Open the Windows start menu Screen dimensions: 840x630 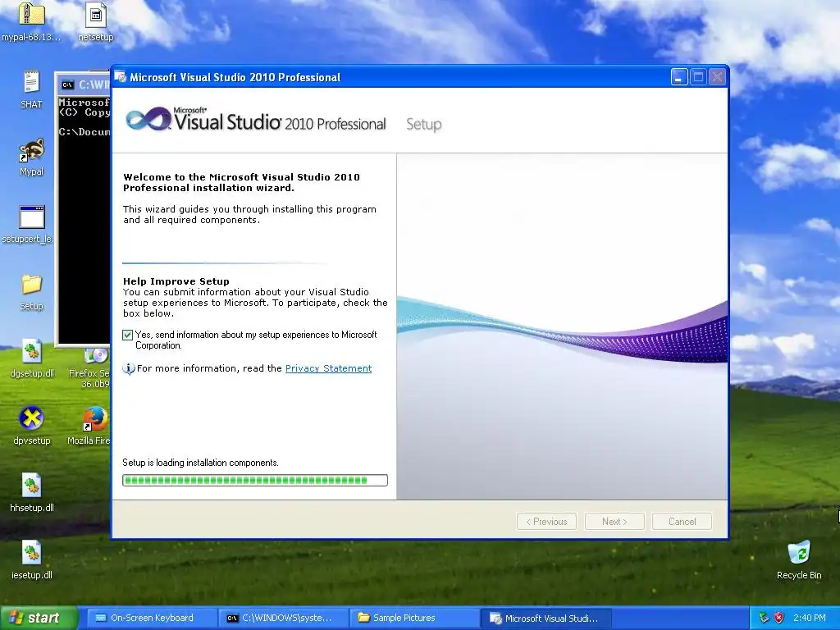(39, 618)
